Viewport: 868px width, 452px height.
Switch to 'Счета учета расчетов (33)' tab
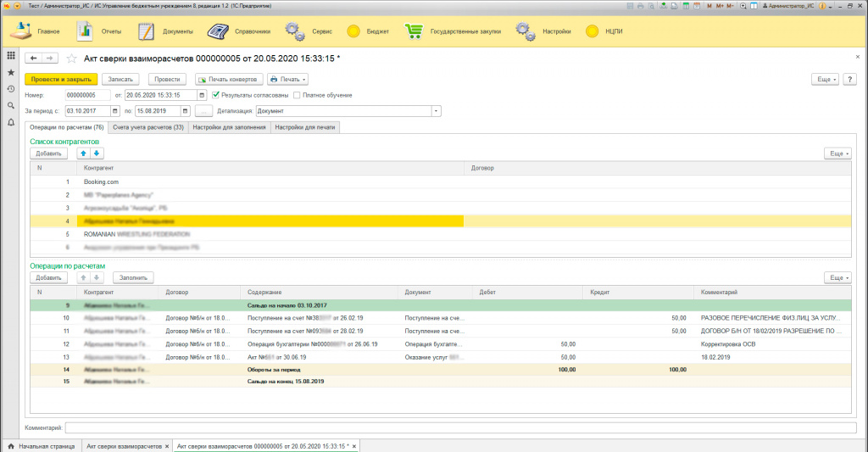[148, 127]
